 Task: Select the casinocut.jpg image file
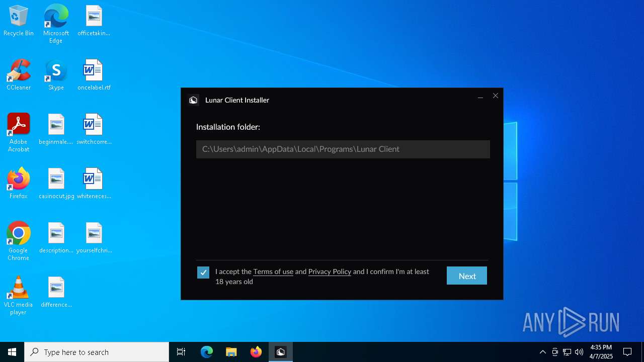coord(56,184)
